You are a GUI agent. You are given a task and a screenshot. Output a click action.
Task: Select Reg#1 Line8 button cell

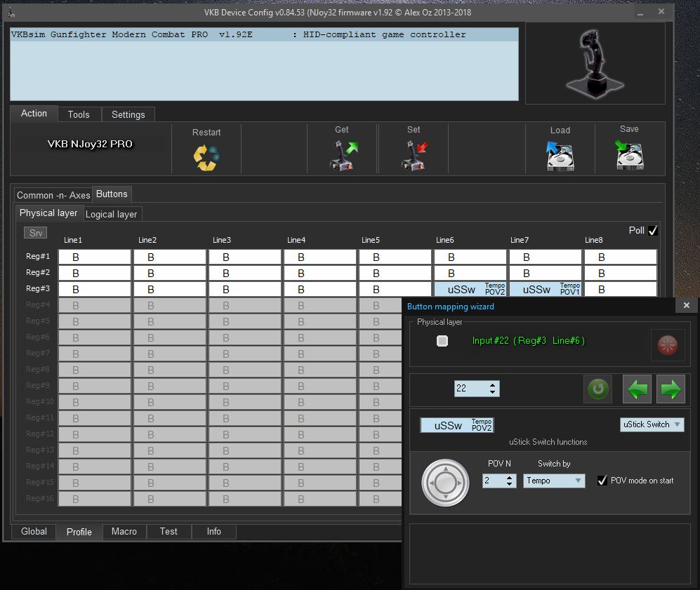pos(621,257)
